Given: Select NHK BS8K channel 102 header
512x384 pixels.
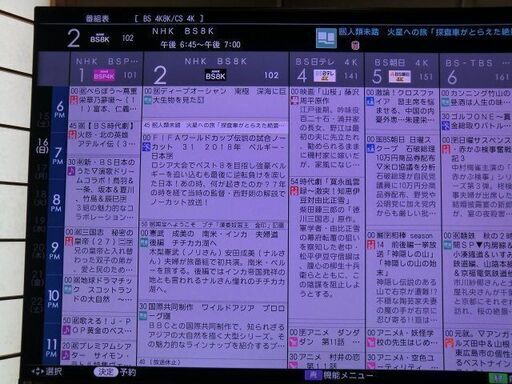Looking at the screenshot, I should 216,69.
